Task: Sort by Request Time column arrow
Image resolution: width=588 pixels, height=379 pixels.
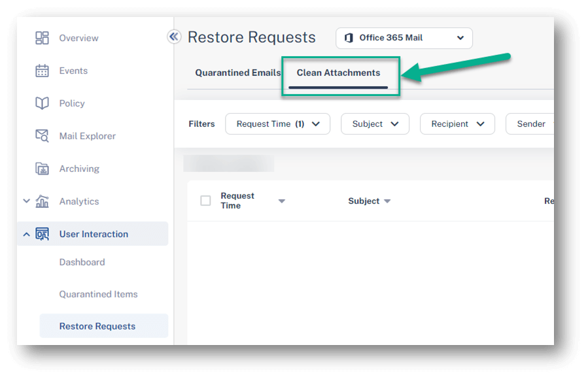Action: point(282,201)
